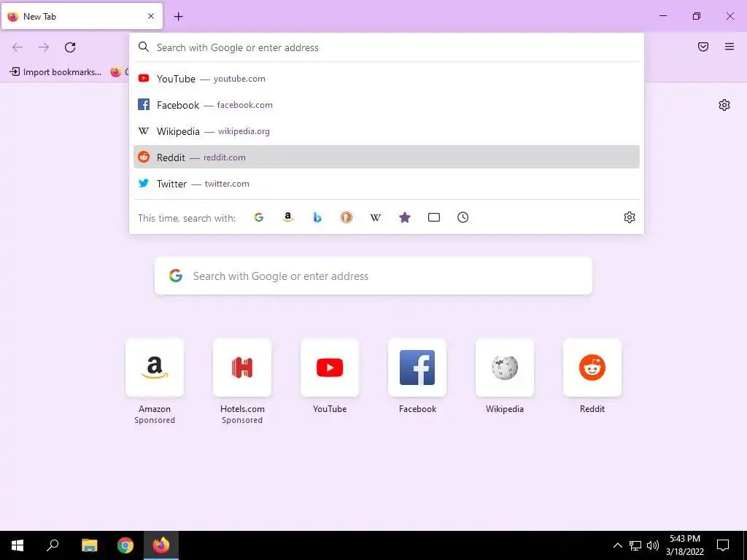The width and height of the screenshot is (747, 560).
Task: Open a new tab with plus button
Action: pos(178,17)
